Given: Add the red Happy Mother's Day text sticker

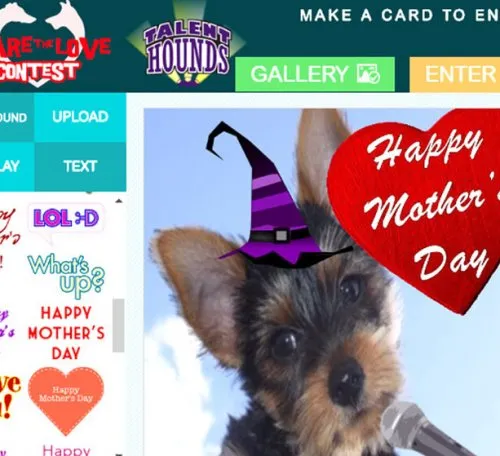Looking at the screenshot, I should [x=66, y=333].
